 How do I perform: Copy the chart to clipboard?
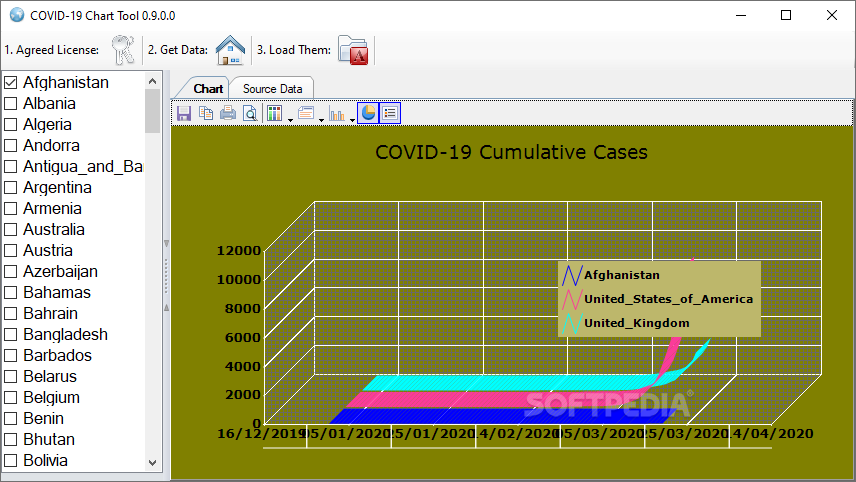click(x=206, y=113)
